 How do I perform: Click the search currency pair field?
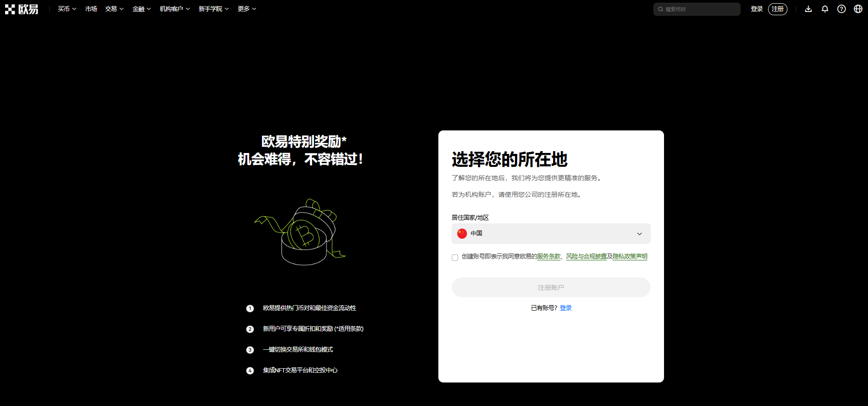tap(700, 9)
